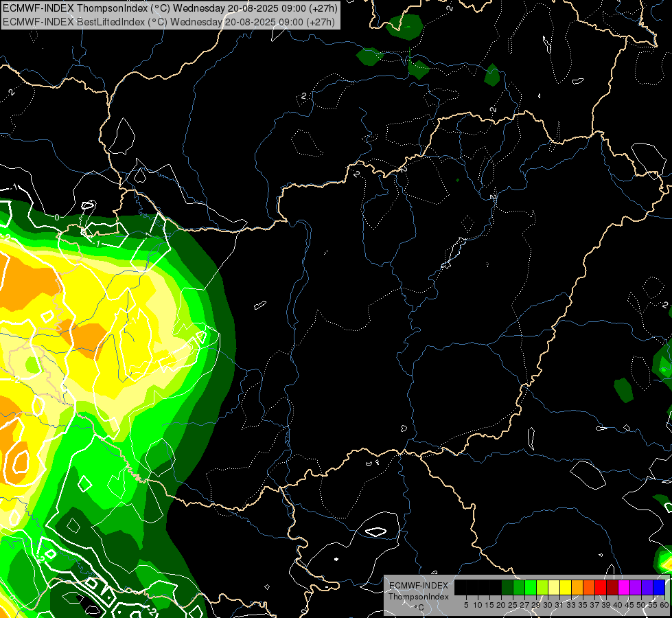The image size is (672, 618).
Task: Click the legend tick value 45
Action: coord(629,605)
